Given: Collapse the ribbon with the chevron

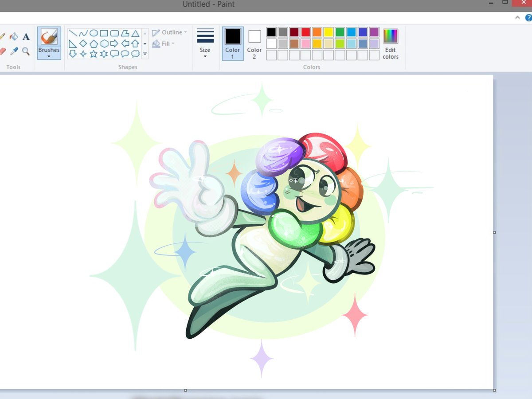Looking at the screenshot, I should (517, 18).
